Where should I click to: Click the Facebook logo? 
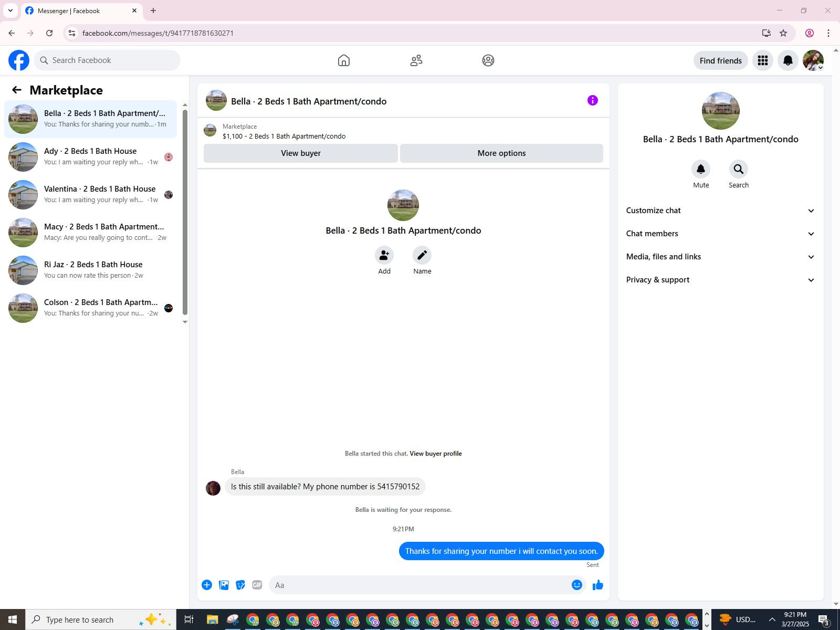(19, 60)
